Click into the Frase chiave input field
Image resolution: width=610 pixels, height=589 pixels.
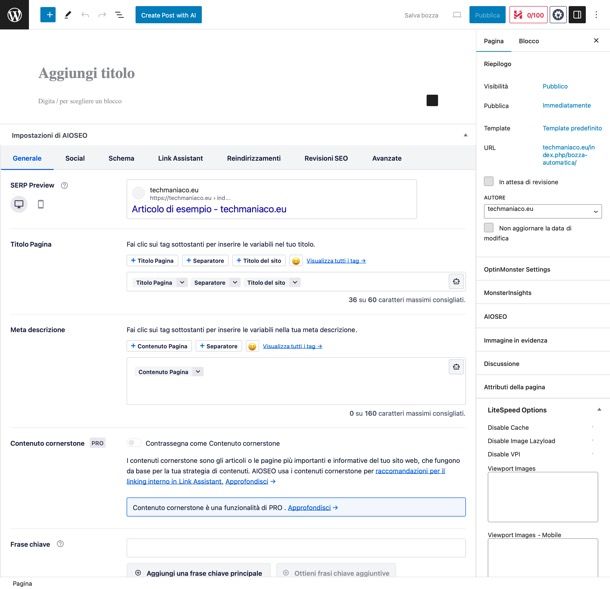pyautogui.click(x=296, y=548)
